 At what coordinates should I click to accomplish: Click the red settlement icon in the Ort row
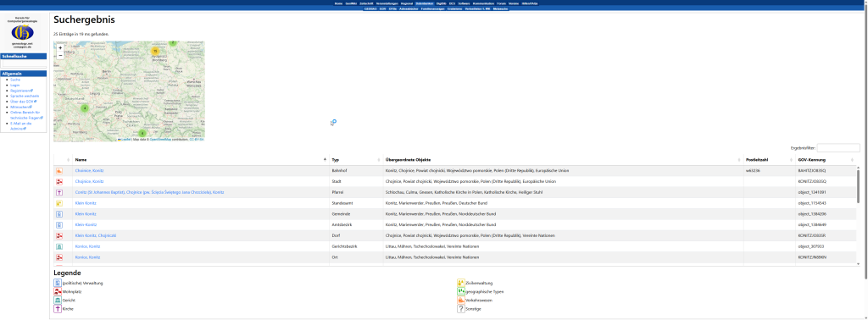coord(59,257)
